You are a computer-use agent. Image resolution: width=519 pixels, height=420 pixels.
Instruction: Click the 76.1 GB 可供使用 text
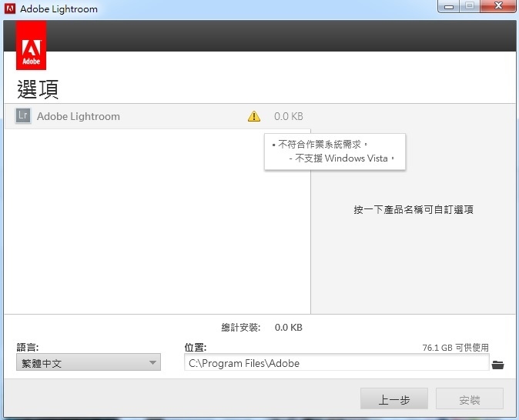pos(455,348)
